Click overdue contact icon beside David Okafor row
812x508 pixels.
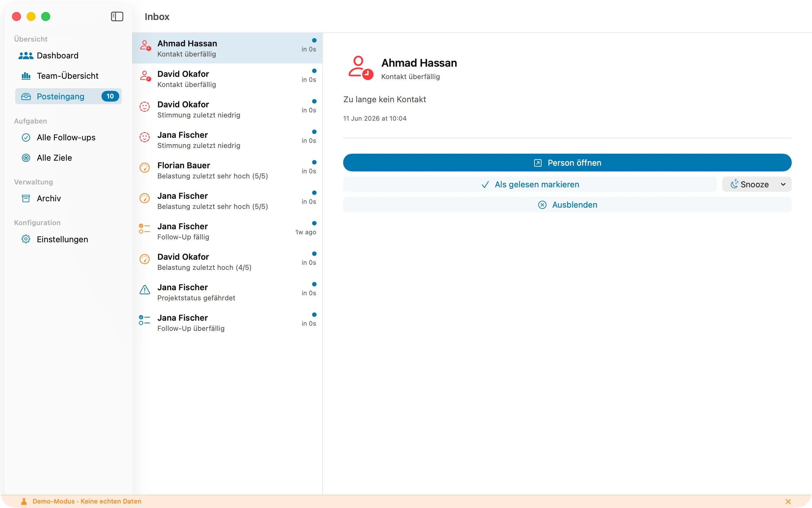coord(145,76)
